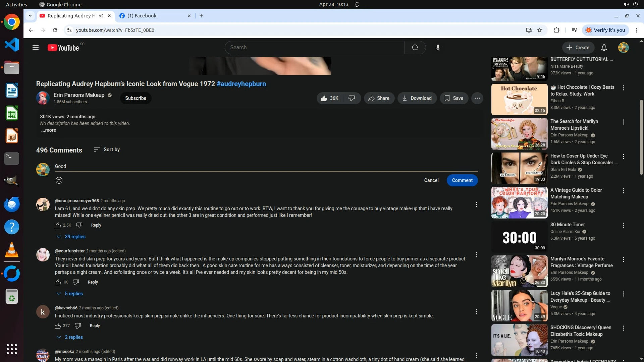Image resolution: width=644 pixels, height=362 pixels.
Task: Open the emoji picker for comment
Action: [59, 180]
